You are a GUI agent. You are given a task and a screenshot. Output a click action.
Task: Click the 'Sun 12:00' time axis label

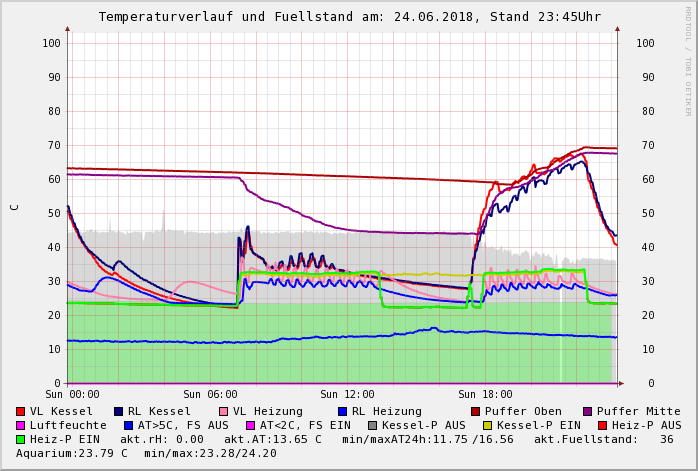click(x=347, y=395)
